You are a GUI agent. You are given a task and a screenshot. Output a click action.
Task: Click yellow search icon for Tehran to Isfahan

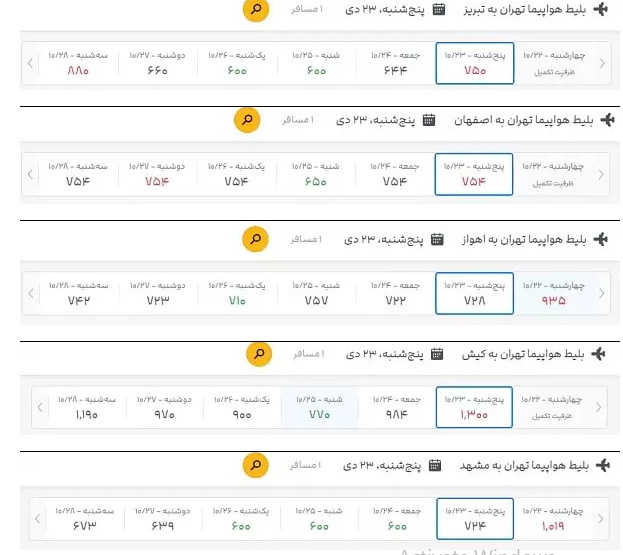point(247,121)
